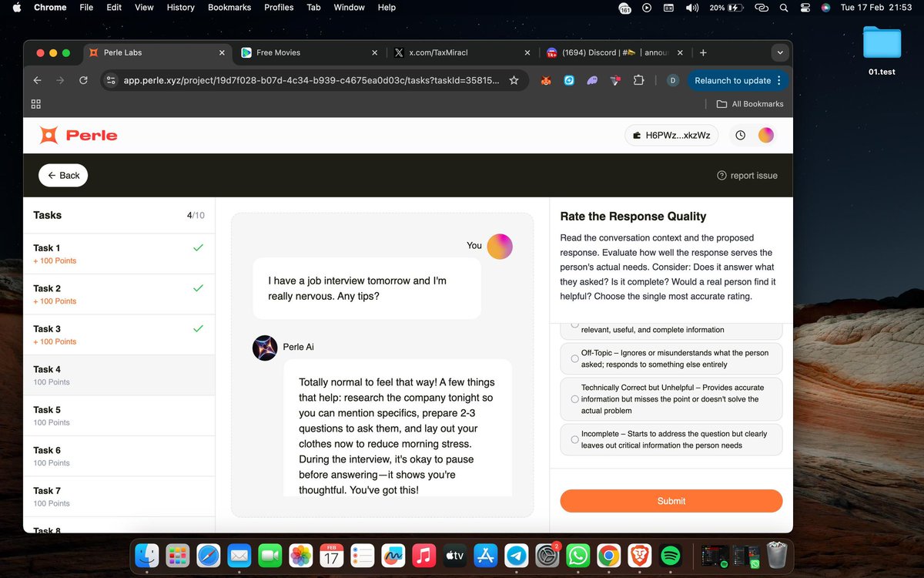Open the clock history icon in Perle header
The width and height of the screenshot is (924, 578).
pos(740,135)
